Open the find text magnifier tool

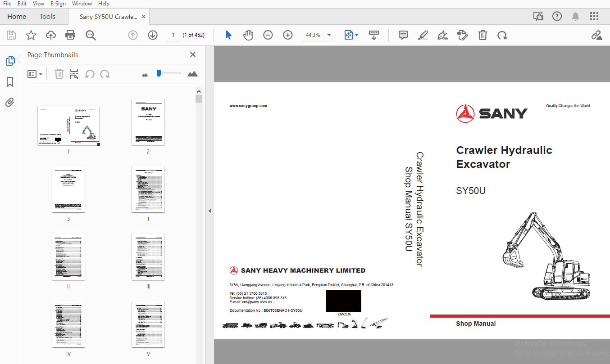tap(91, 35)
